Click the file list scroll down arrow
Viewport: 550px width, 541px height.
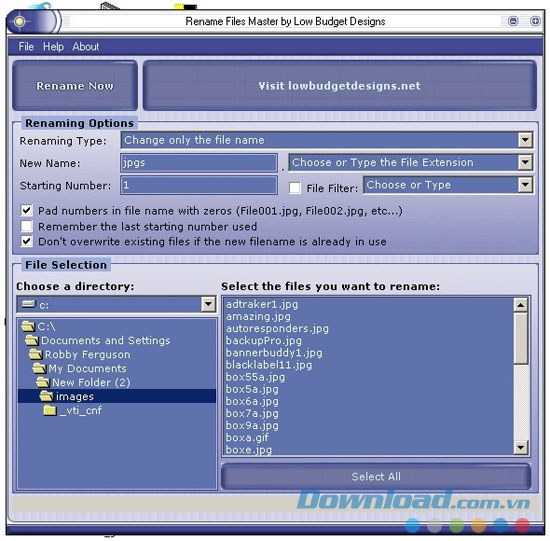coord(521,447)
